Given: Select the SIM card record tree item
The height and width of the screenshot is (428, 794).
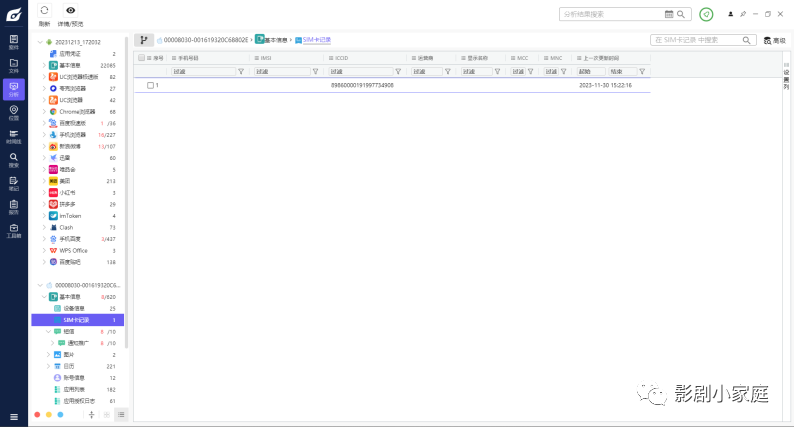Looking at the screenshot, I should point(77,320).
